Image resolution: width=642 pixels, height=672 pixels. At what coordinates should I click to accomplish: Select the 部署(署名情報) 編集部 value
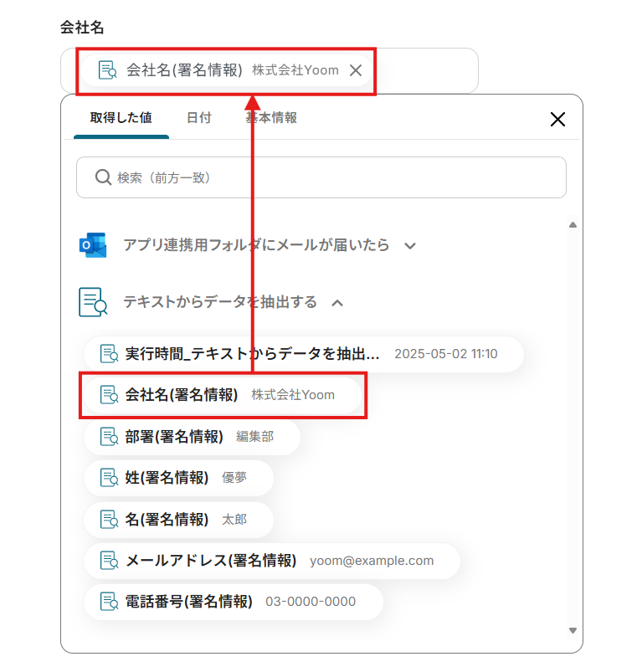192,437
